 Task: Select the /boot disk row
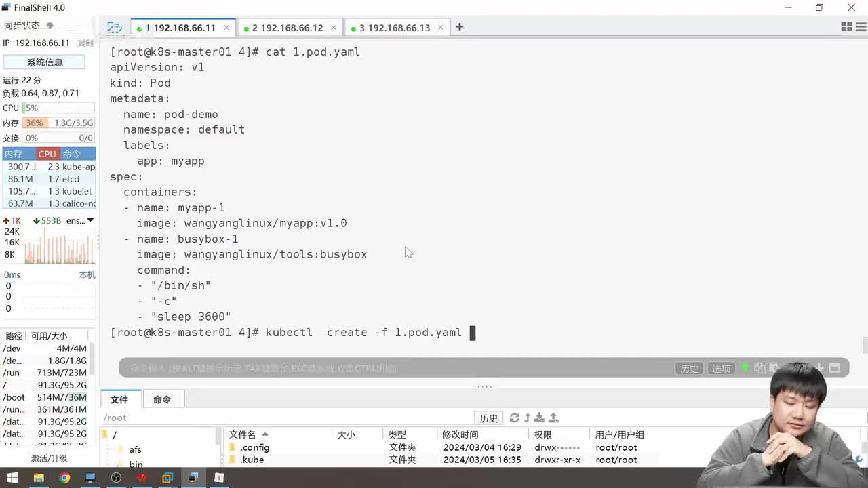point(45,397)
